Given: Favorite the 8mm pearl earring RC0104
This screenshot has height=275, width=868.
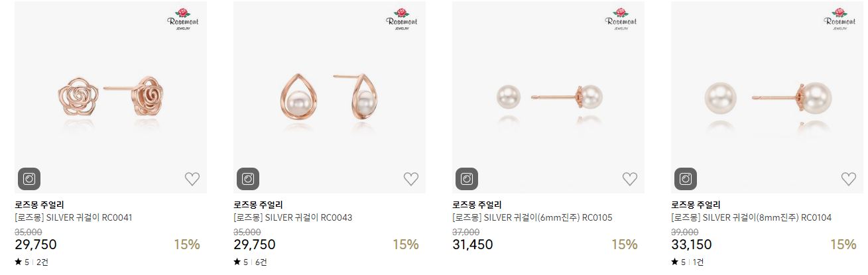Looking at the screenshot, I should 849,179.
